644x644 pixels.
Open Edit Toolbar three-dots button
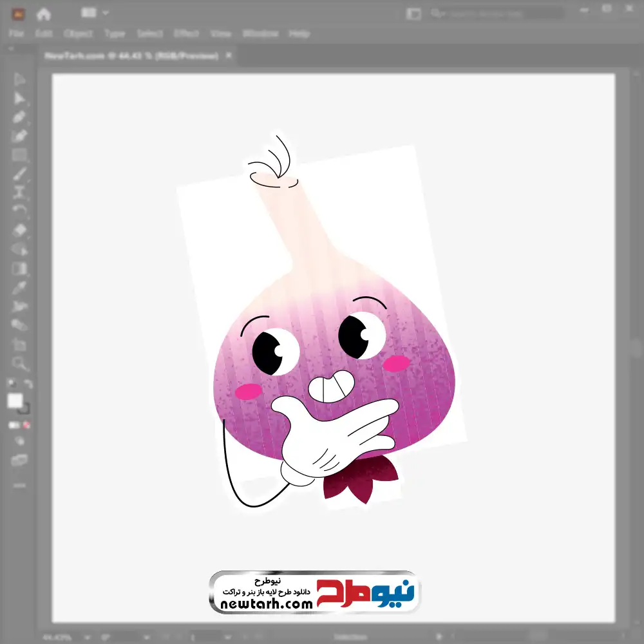pos(19,484)
